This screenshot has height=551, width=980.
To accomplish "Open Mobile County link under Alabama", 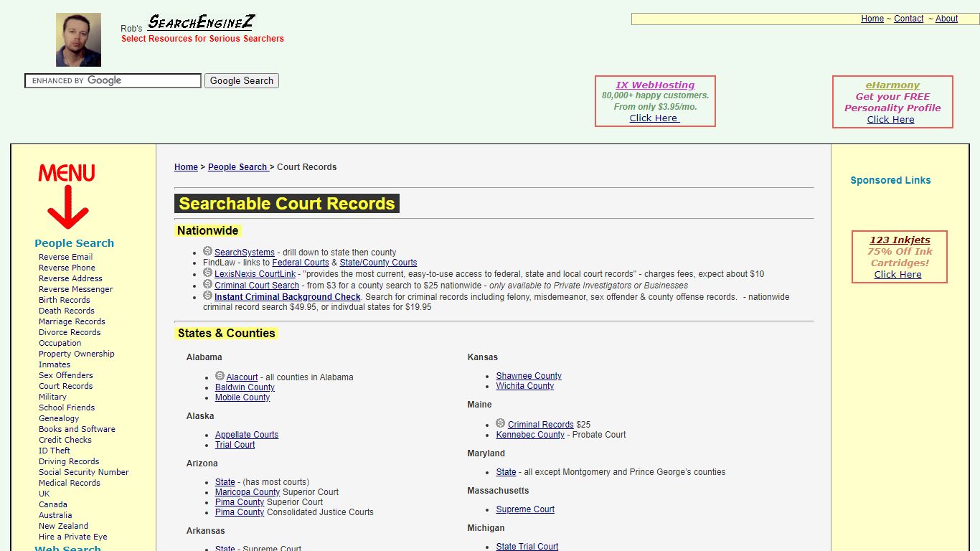I will coord(242,397).
